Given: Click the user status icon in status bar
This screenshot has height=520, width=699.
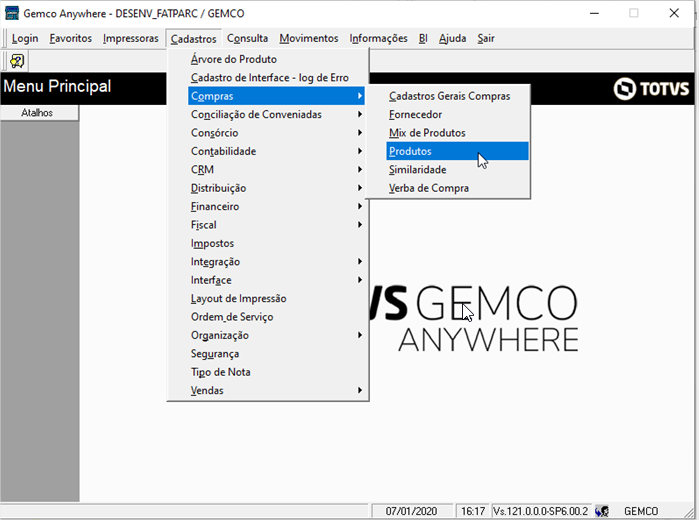Looking at the screenshot, I should click(601, 511).
